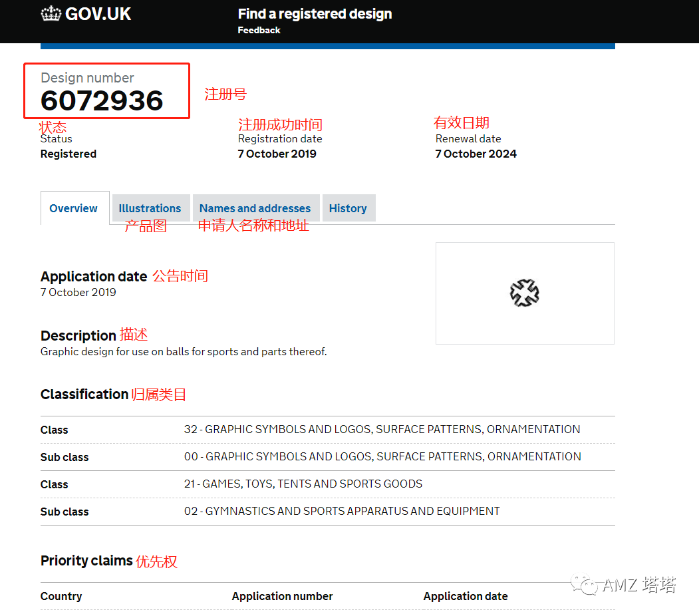This screenshot has width=699, height=616.
Task: Click the registration date 7 October 2019
Action: tap(277, 154)
